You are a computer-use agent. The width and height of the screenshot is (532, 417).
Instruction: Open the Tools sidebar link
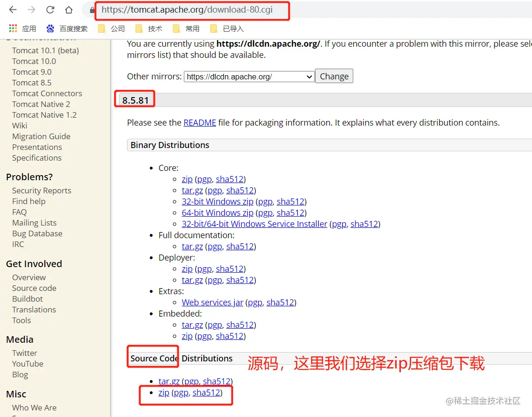click(x=21, y=320)
